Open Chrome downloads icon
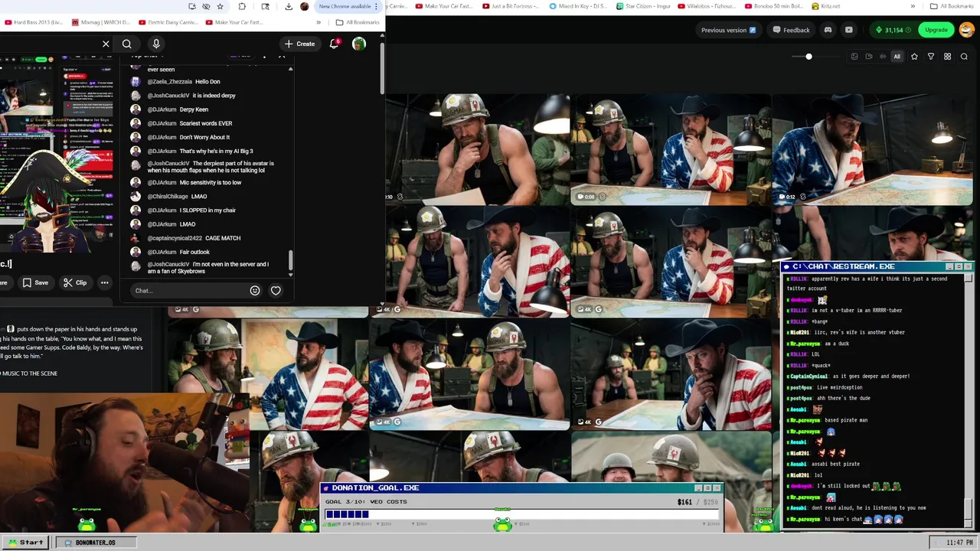980x551 pixels. click(289, 6)
